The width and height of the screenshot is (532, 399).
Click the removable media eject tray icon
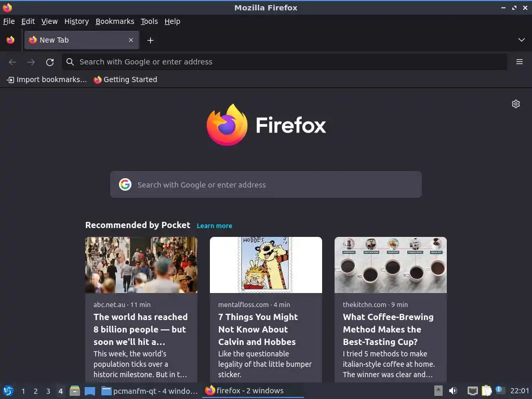point(438,391)
